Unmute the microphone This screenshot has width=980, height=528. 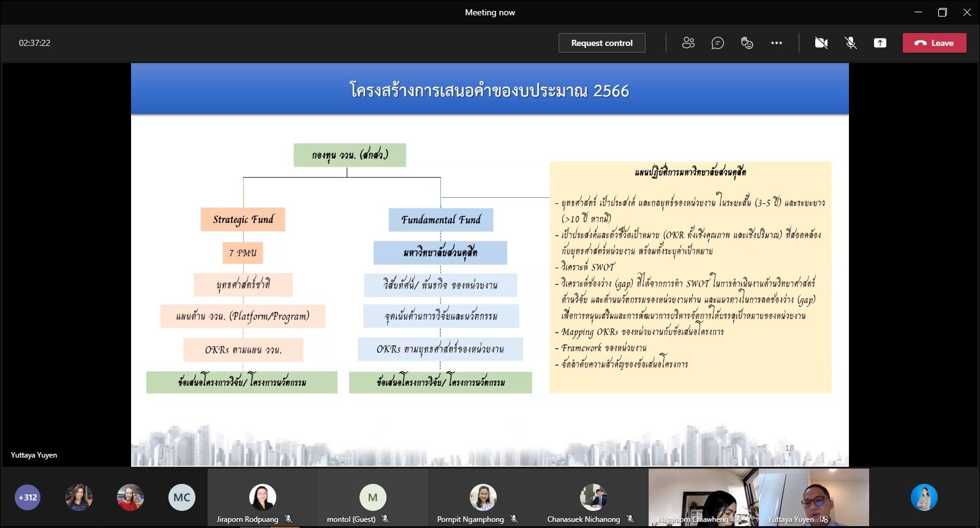click(x=851, y=43)
